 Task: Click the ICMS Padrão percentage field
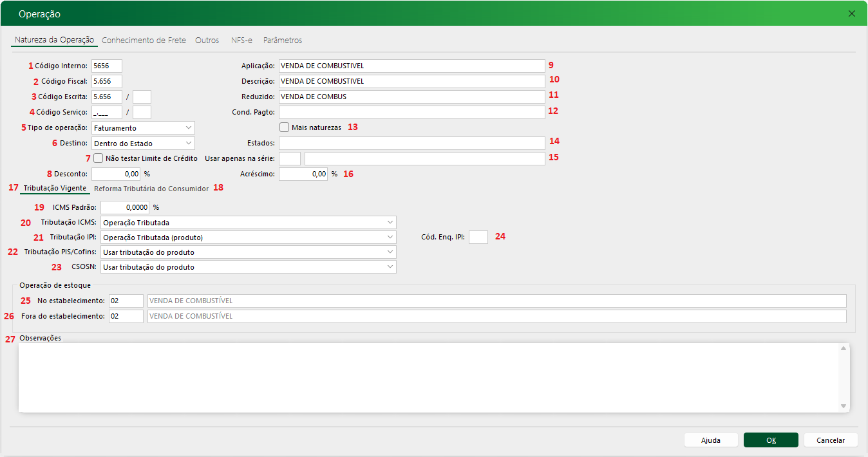[x=125, y=207]
